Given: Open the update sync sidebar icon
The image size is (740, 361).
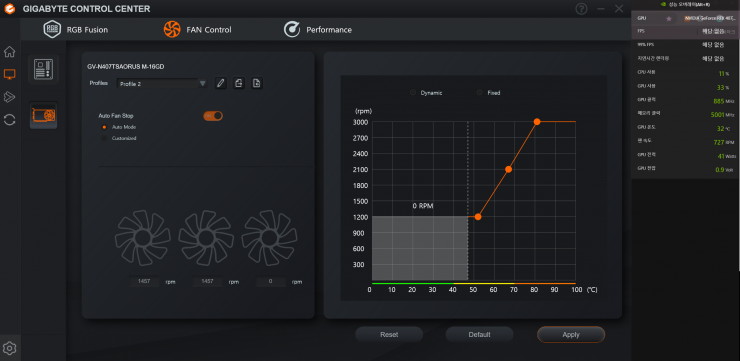Looking at the screenshot, I should pyautogui.click(x=9, y=119).
